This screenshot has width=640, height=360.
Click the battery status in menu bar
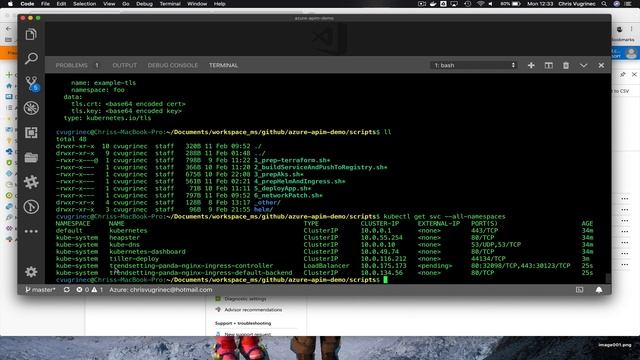tap(511, 4)
